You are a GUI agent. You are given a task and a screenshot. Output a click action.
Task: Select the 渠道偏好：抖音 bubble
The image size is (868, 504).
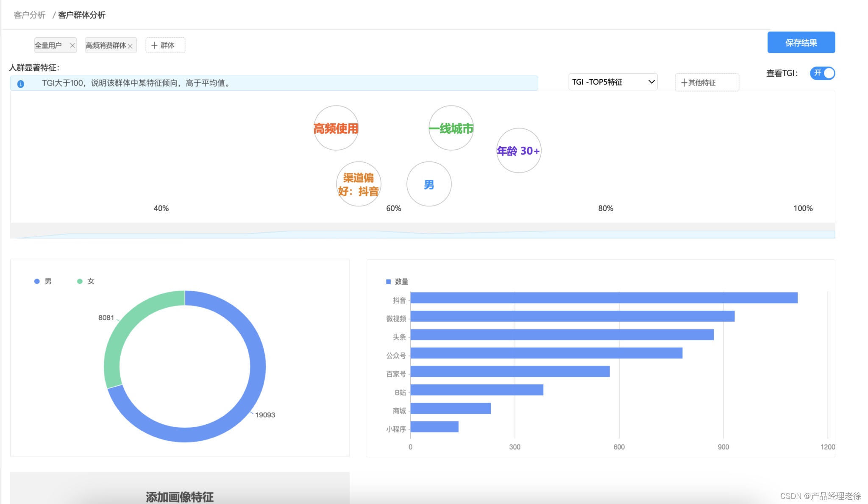359,184
